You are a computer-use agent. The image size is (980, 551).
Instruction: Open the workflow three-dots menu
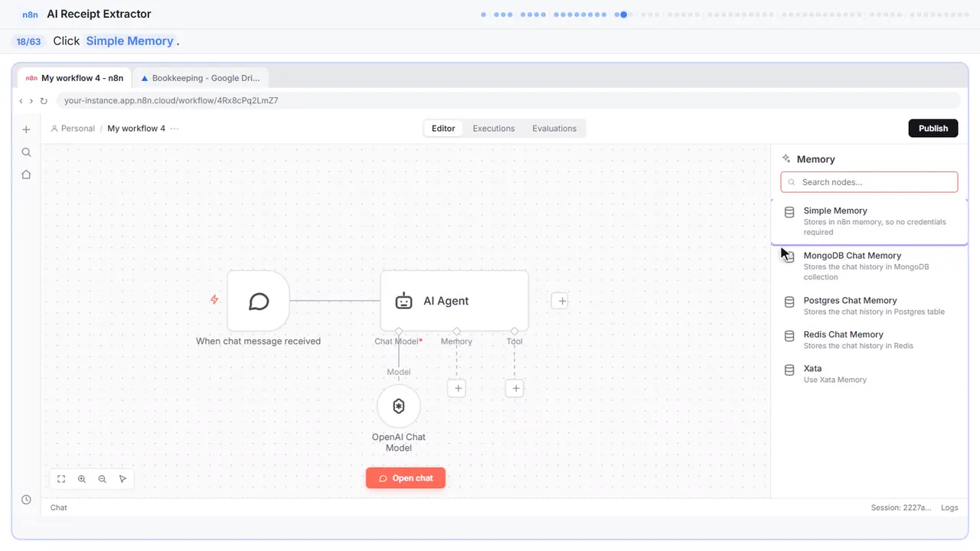pos(175,129)
